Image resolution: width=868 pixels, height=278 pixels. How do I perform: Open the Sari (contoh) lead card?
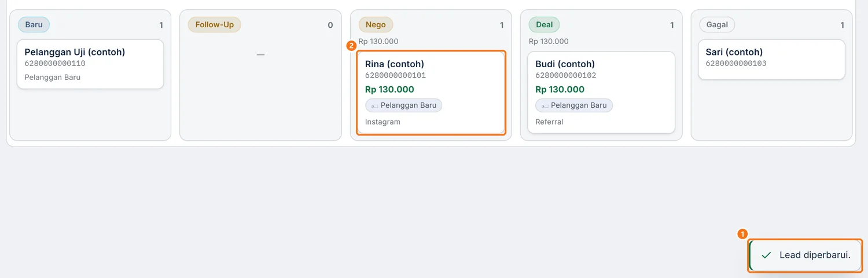771,60
